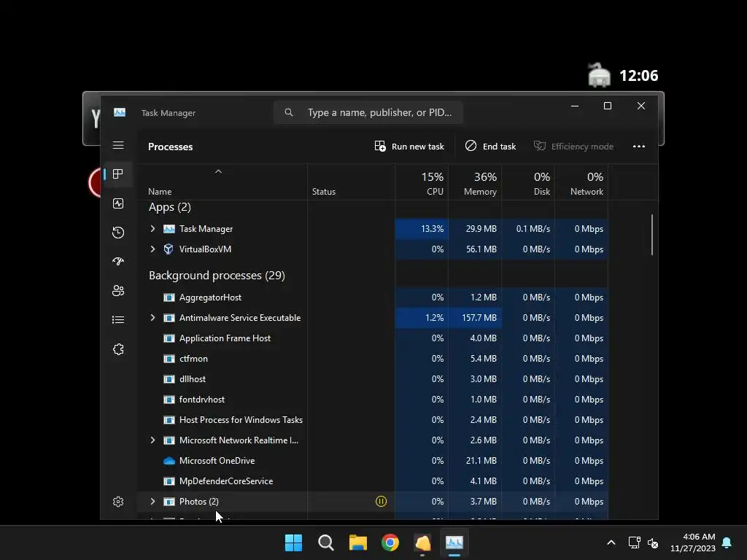
Task: Click the 56.1 MB memory value of VirtualBoxVM
Action: pos(475,249)
